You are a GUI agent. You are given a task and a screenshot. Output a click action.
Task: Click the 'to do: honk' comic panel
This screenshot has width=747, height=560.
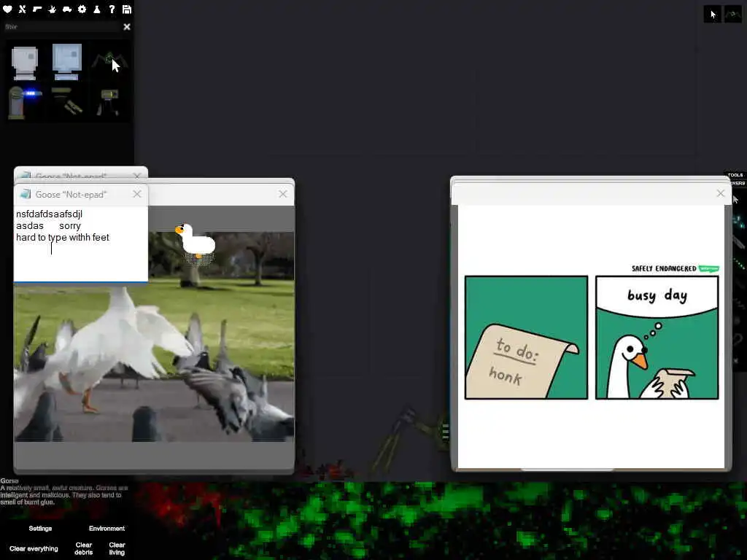pos(526,337)
